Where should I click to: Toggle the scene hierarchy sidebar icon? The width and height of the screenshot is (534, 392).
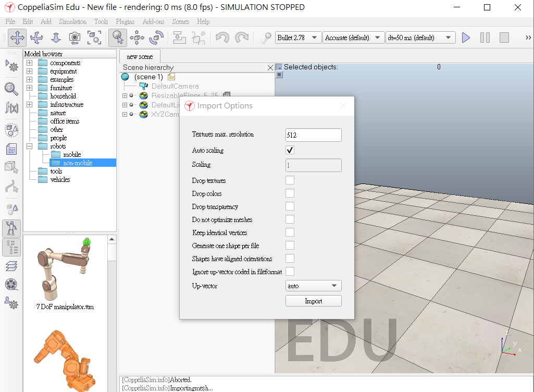[x=11, y=248]
